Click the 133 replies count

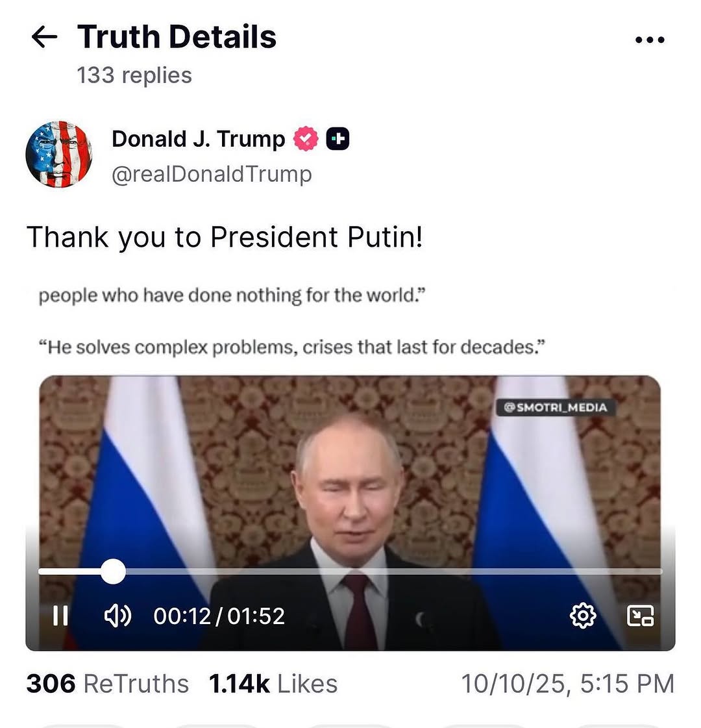(x=134, y=75)
